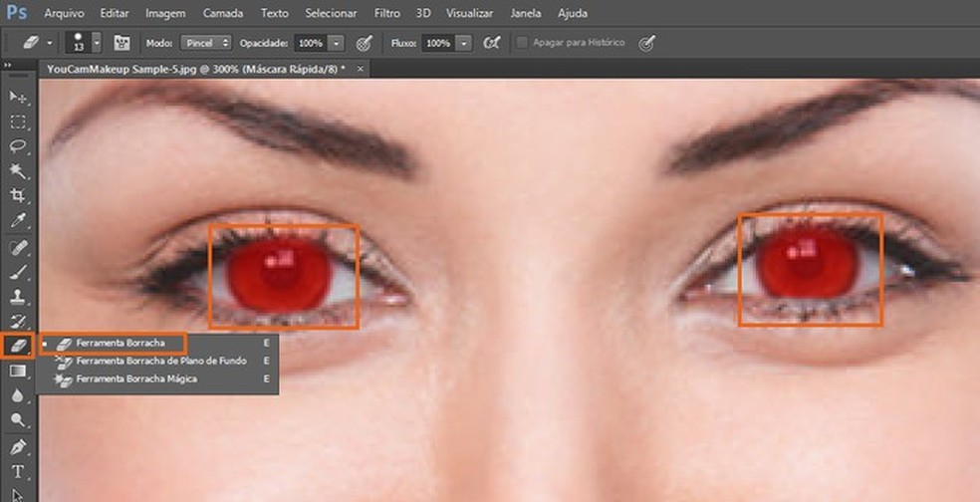This screenshot has width=980, height=502.
Task: Open the Opacidade slider dropdown arrow
Action: pyautogui.click(x=337, y=43)
